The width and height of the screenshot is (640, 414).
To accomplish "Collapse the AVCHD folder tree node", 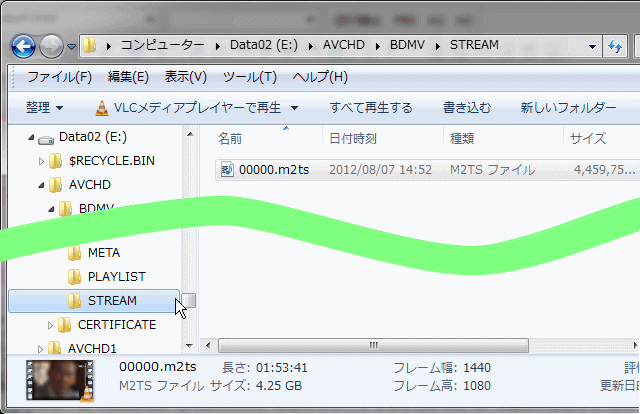I will [42, 185].
